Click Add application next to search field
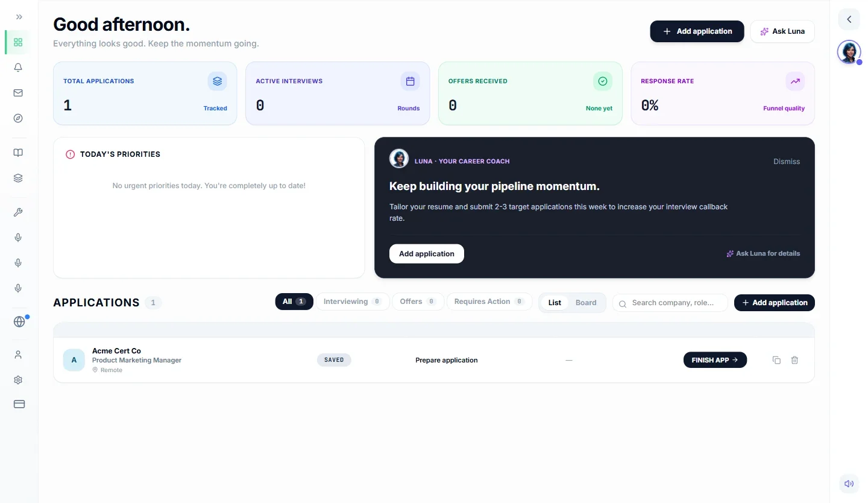The height and width of the screenshot is (503, 868). tap(775, 303)
